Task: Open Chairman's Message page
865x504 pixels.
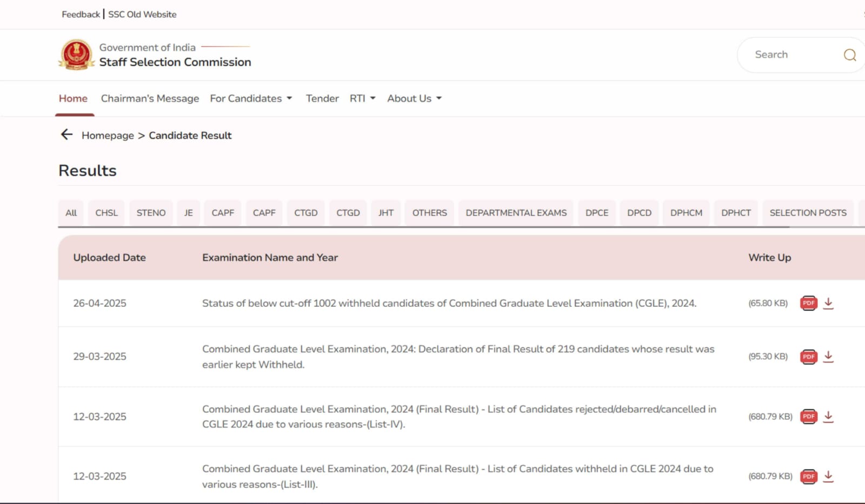Action: tap(150, 98)
